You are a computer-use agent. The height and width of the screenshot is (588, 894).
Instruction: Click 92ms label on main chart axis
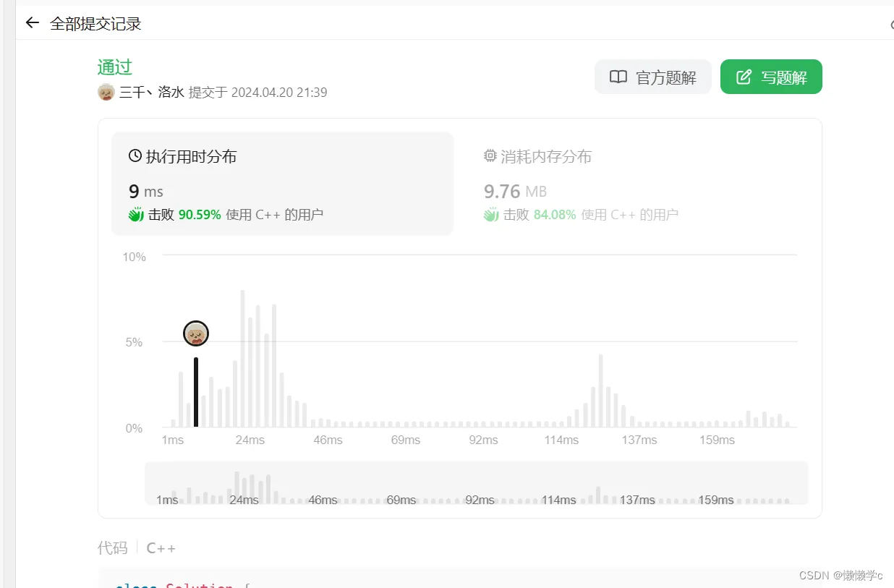tap(483, 440)
